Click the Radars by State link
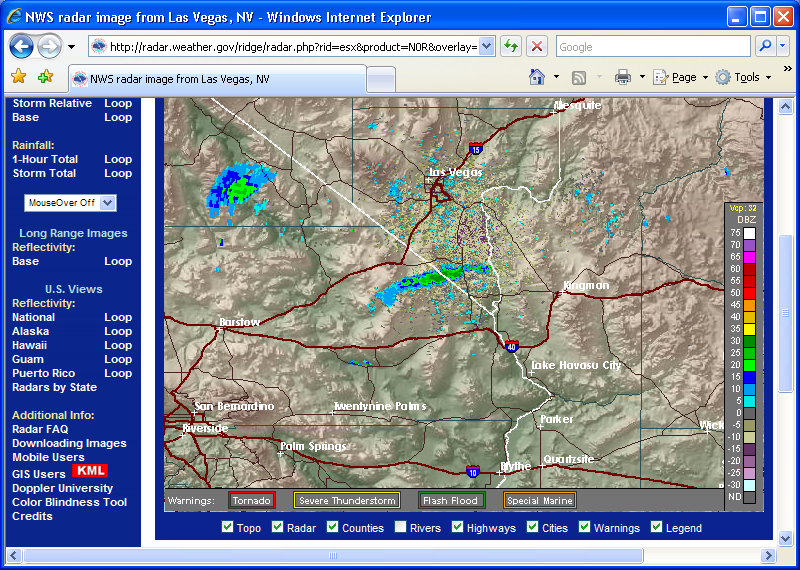 (54, 387)
